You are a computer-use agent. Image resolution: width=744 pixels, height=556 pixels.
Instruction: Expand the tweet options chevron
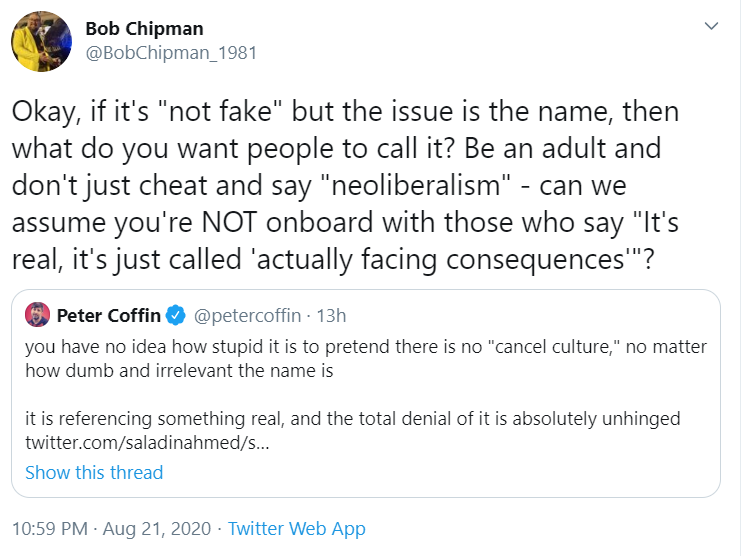click(x=711, y=26)
